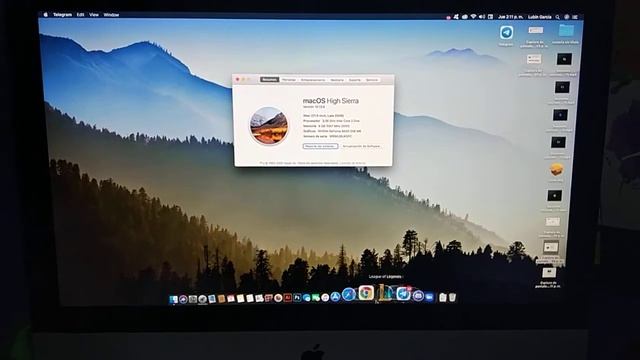The image size is (640, 360).
Task: Open Discord from the Dock
Action: (418, 296)
